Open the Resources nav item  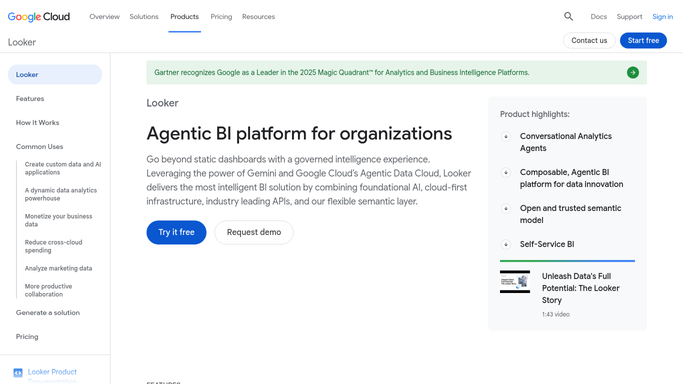click(x=258, y=17)
